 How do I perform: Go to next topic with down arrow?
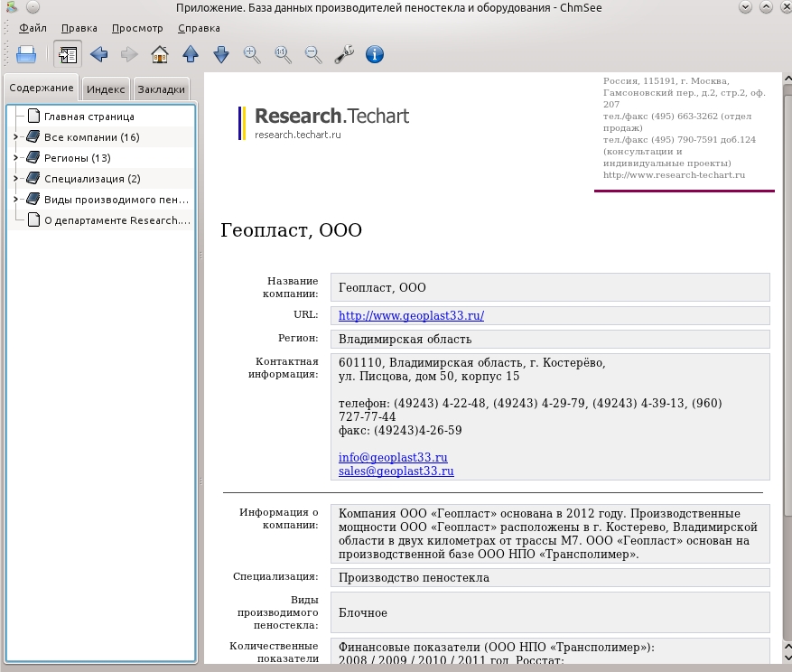pos(221,54)
